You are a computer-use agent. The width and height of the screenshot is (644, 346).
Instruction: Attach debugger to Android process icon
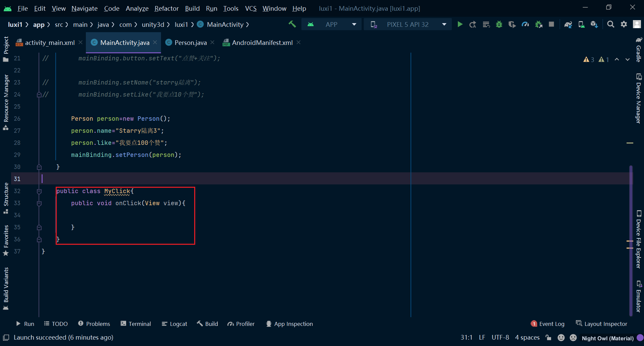point(539,24)
